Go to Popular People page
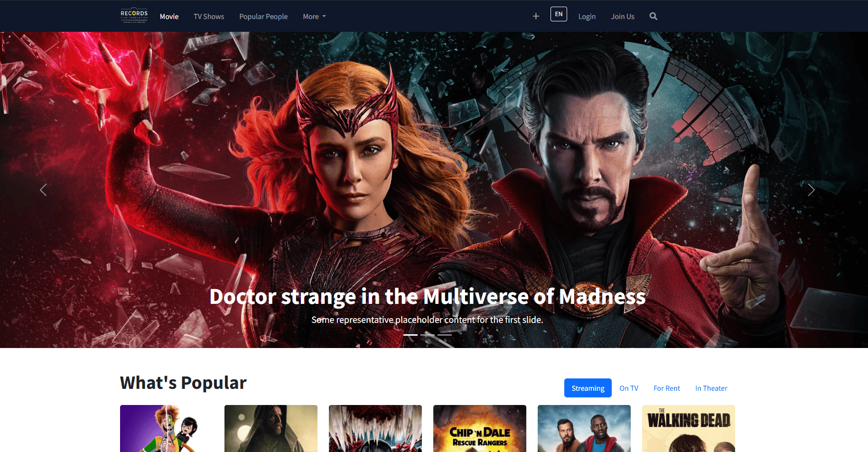 click(x=263, y=17)
